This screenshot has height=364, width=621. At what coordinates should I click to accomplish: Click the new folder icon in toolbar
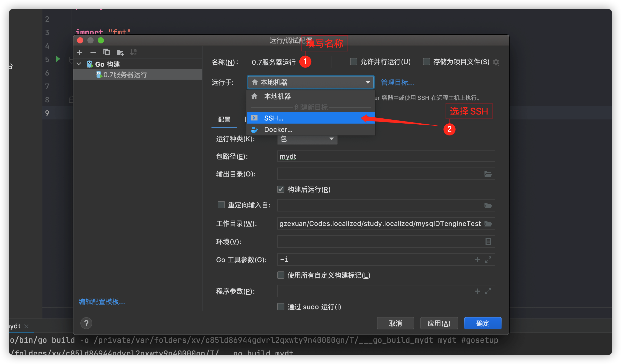[120, 52]
